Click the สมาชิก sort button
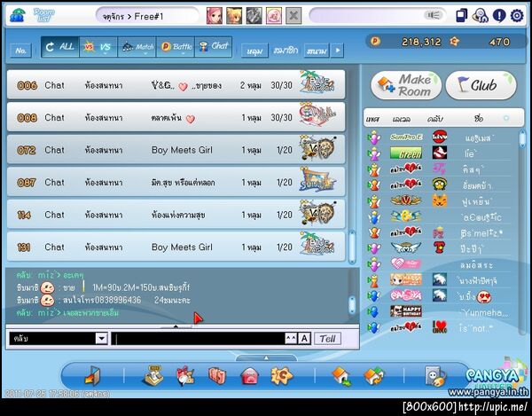Image resolution: width=532 pixels, height=416 pixels. (x=286, y=51)
